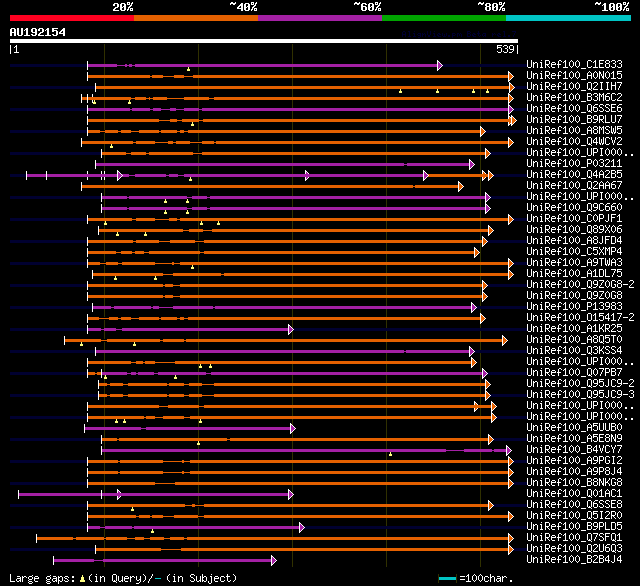Open hit UniRef100_Q2IIH7

tap(574, 86)
